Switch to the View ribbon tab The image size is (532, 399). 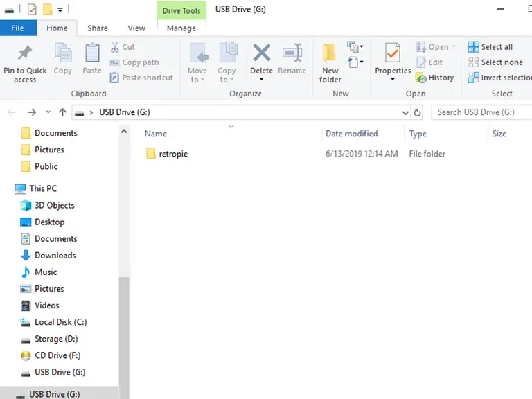coord(136,28)
